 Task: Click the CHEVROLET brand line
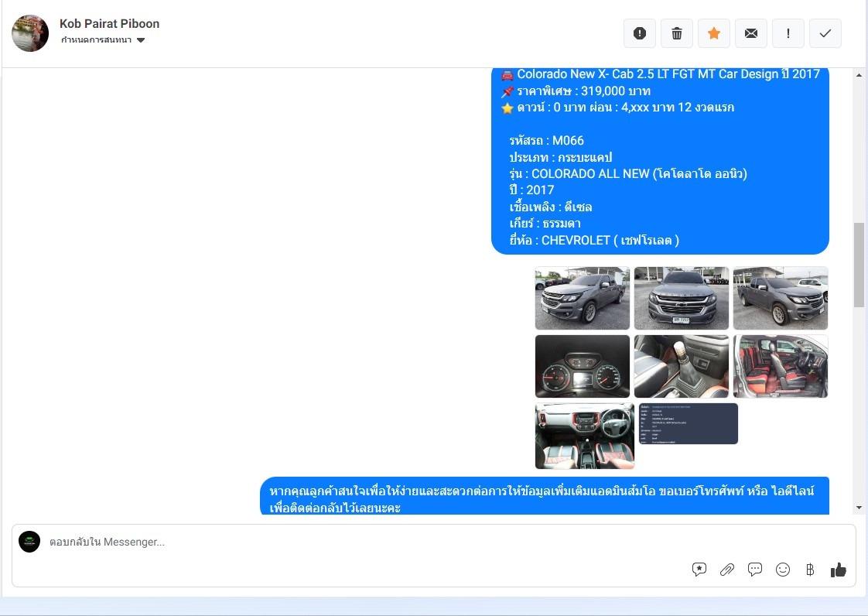[x=594, y=241]
